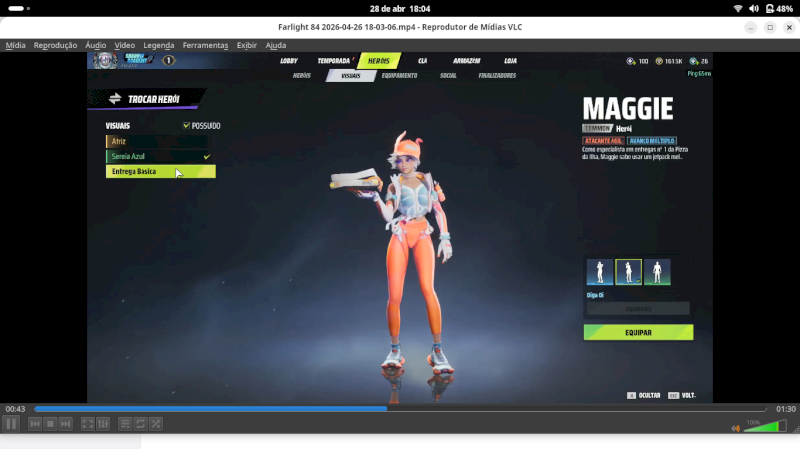Choose the first emote pose thumbnail
Viewport: 800px width, 449px height.
point(600,271)
